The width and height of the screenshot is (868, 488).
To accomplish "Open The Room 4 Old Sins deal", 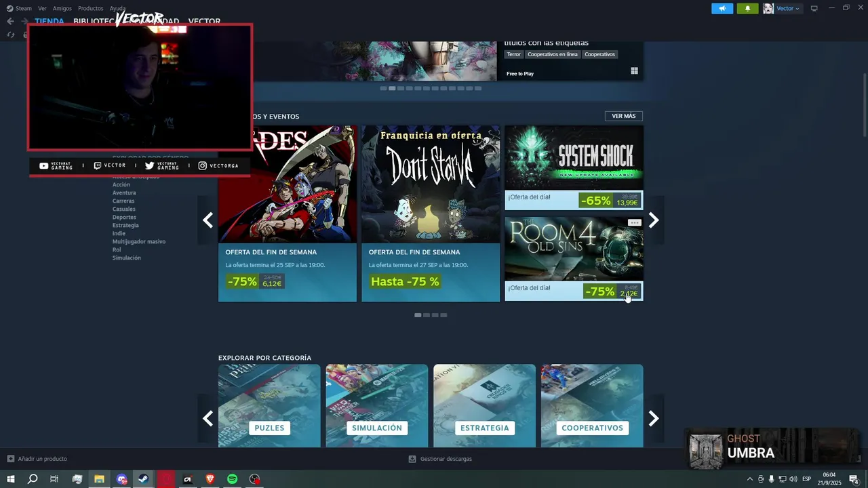I will pos(574,259).
